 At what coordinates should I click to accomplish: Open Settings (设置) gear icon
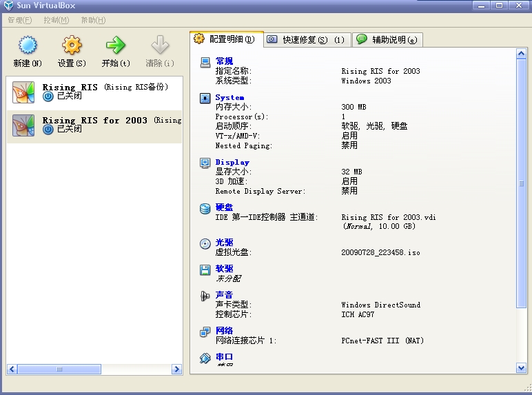click(72, 45)
